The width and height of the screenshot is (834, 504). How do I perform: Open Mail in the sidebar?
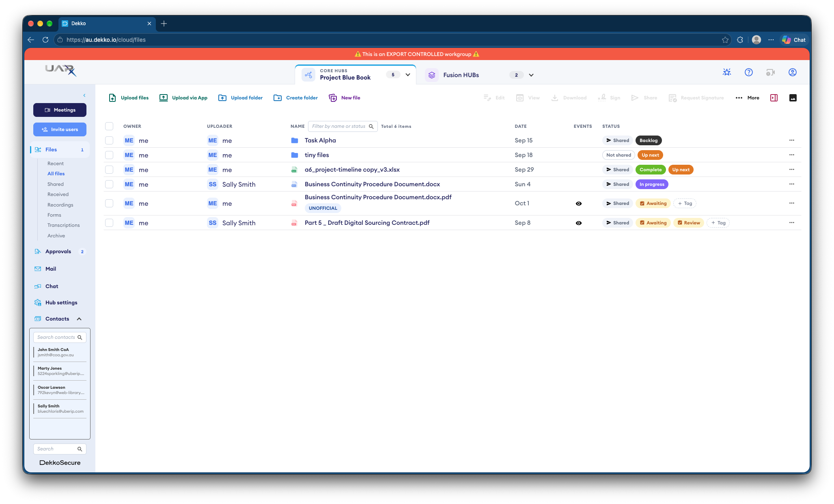tap(51, 269)
